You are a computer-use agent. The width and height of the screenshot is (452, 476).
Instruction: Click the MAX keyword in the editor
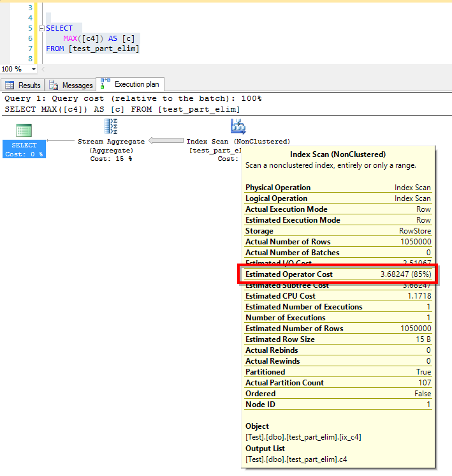(70, 38)
